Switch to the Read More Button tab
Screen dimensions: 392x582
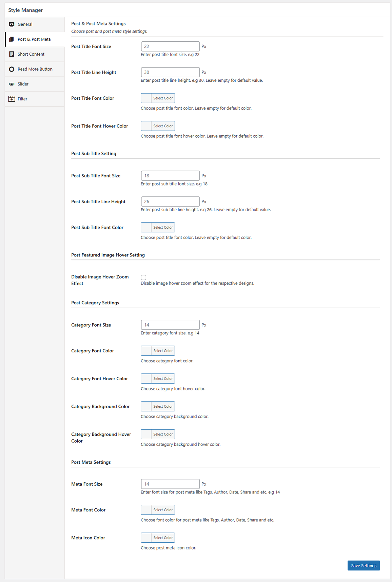(x=35, y=69)
